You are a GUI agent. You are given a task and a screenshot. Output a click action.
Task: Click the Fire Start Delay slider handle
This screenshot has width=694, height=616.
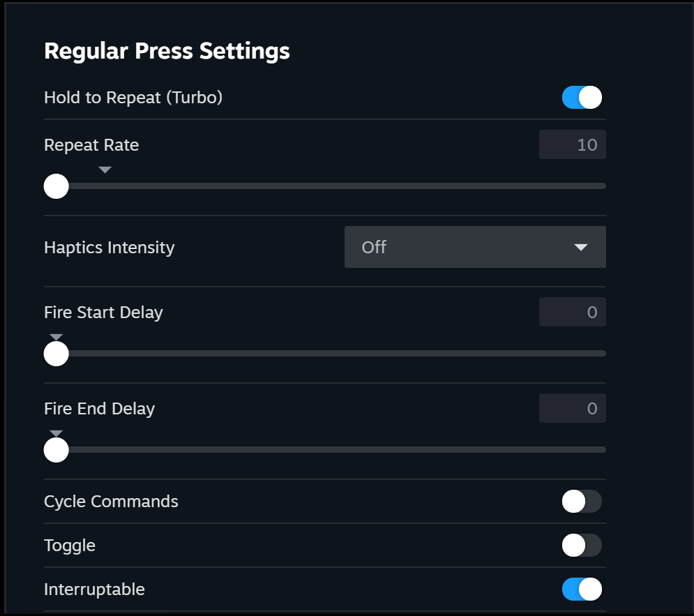56,354
